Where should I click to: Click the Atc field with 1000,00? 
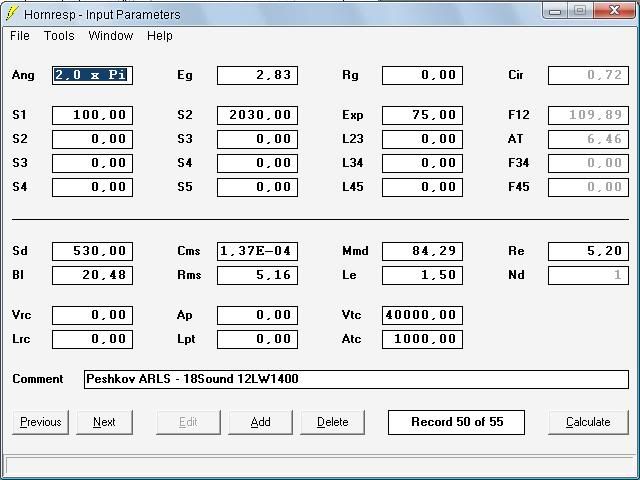[x=422, y=339]
